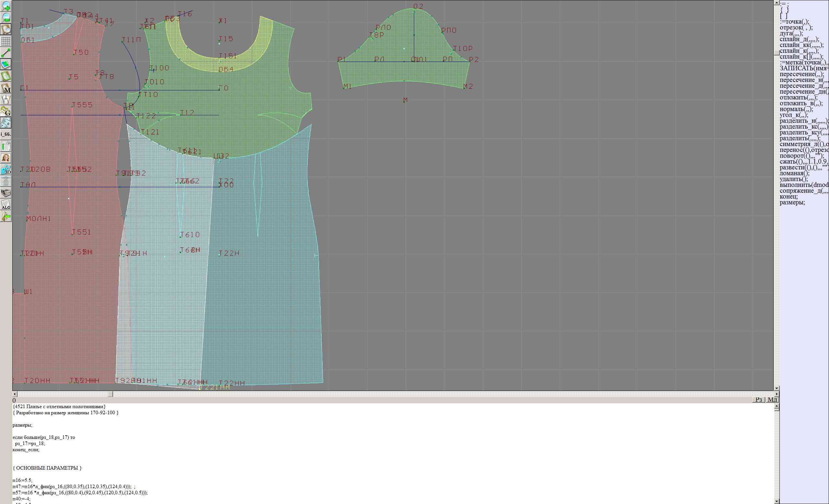
Task: Click the zoom out magnifier icon
Action: tap(6, 17)
